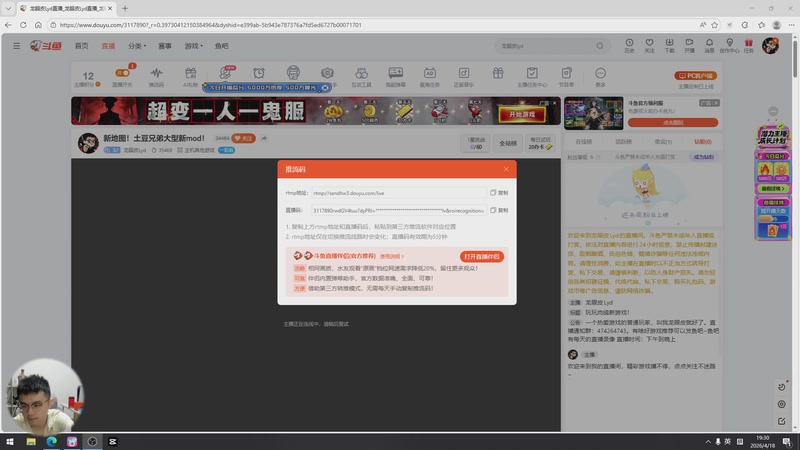Click 开始游戏 on the banner ad
The height and width of the screenshot is (450, 800).
point(521,114)
